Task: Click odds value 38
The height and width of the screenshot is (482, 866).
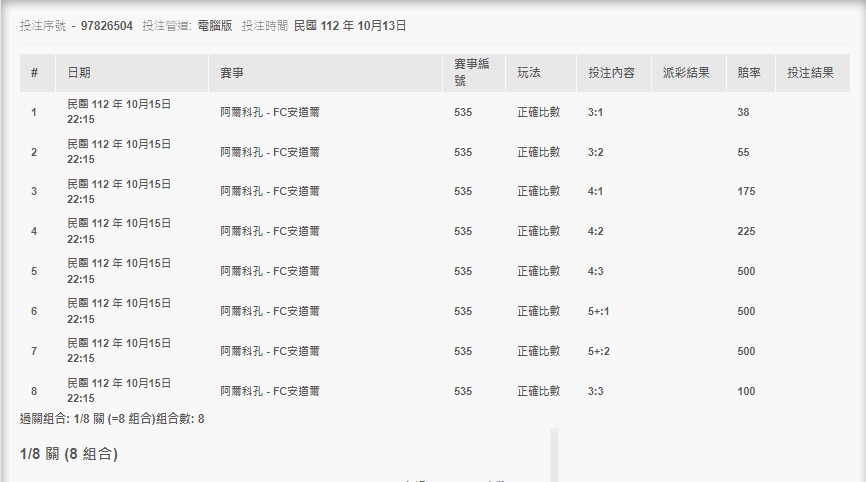Action: coord(743,112)
